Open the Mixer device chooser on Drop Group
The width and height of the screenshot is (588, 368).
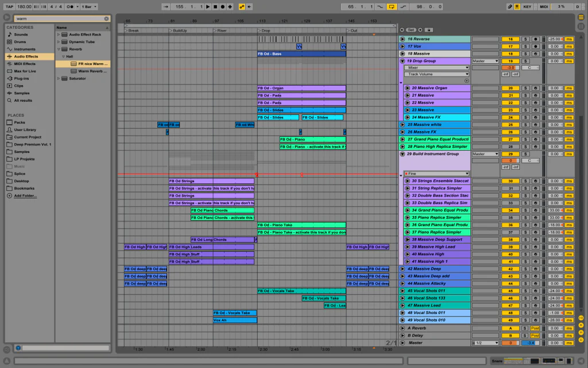click(x=436, y=68)
